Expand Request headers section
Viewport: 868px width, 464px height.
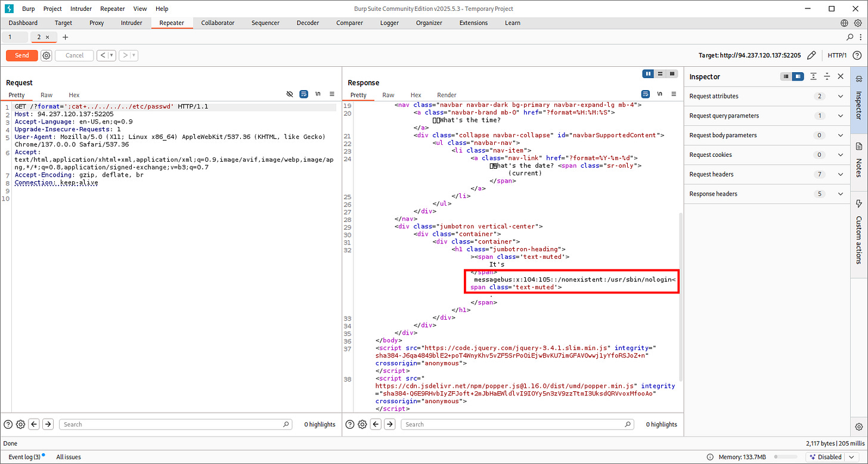[x=841, y=174]
